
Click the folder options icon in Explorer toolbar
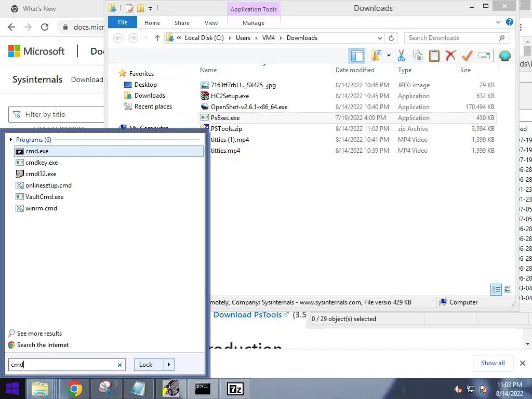coord(376,56)
